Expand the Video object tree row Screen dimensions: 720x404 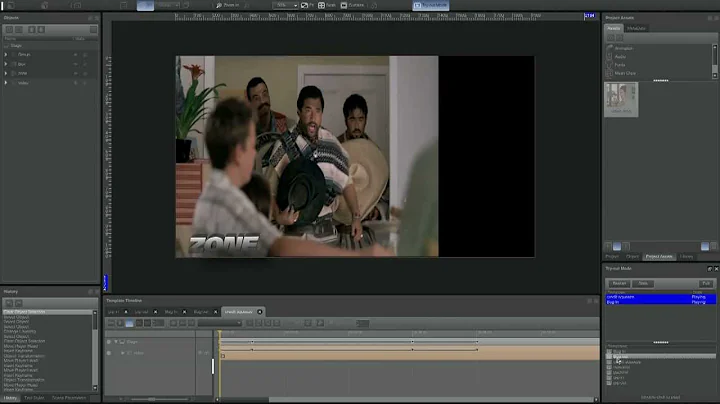pos(6,83)
